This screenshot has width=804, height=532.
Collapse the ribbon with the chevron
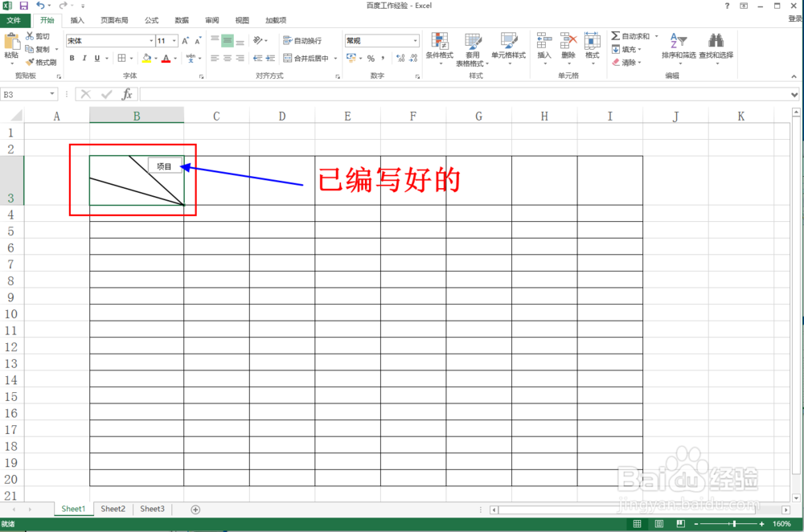(x=794, y=76)
